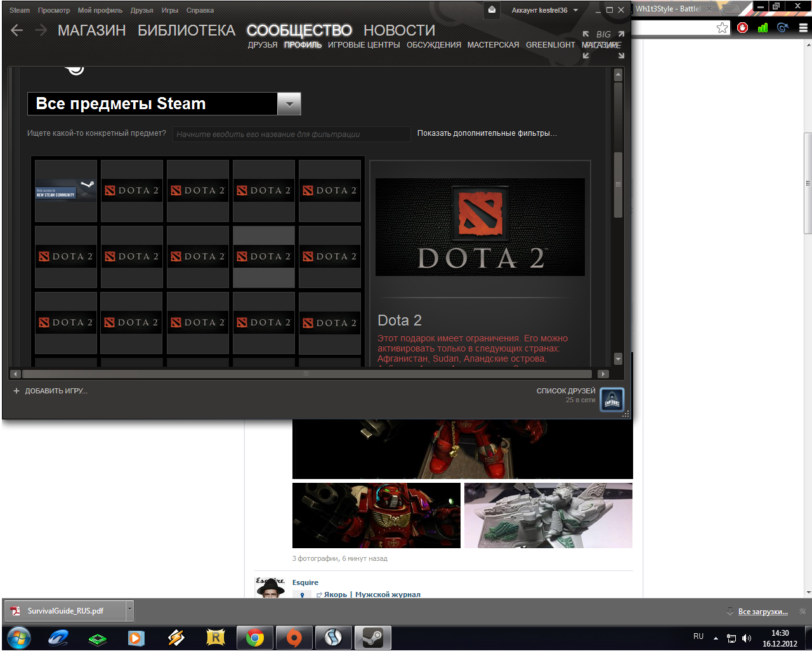Click the plus icon beside ДОБАВИТЬ ИГРУ
Image resolution: width=812 pixels, height=670 pixels.
[x=16, y=391]
